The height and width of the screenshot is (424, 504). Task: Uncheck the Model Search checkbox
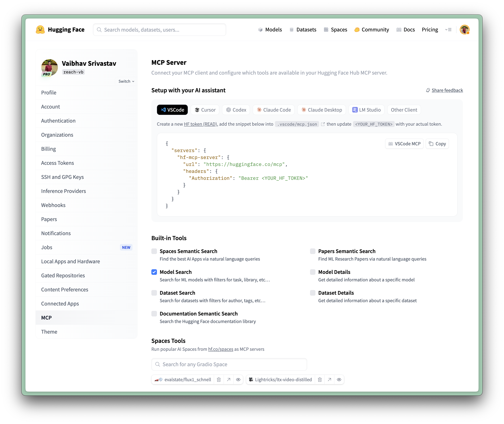tap(154, 272)
